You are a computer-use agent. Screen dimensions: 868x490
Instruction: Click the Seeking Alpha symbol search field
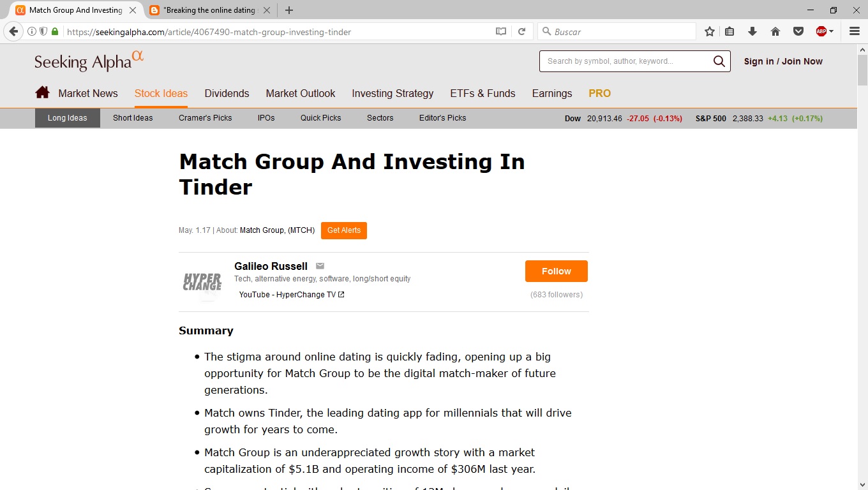[625, 61]
